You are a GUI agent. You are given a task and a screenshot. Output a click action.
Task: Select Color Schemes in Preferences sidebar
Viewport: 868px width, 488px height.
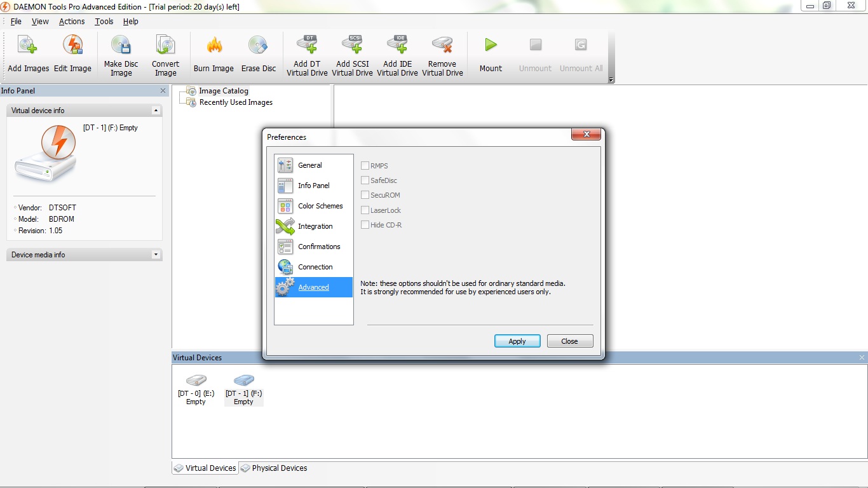coord(320,206)
